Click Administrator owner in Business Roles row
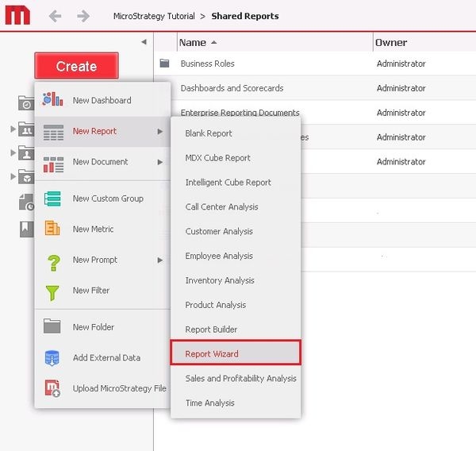 (x=401, y=64)
